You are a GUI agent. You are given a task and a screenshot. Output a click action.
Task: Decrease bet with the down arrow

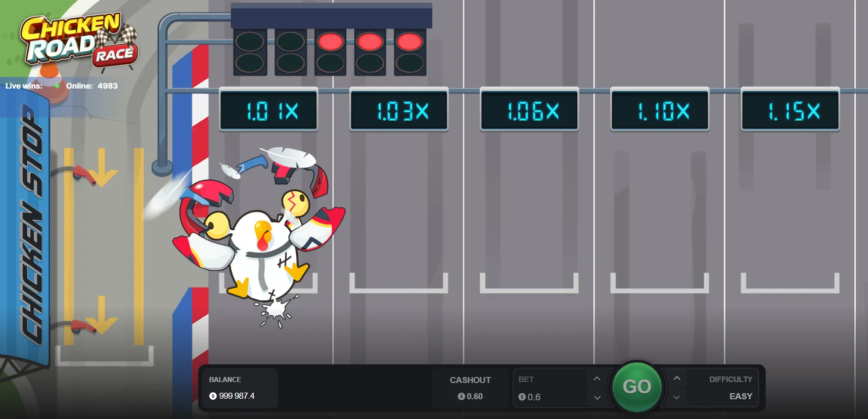597,398
